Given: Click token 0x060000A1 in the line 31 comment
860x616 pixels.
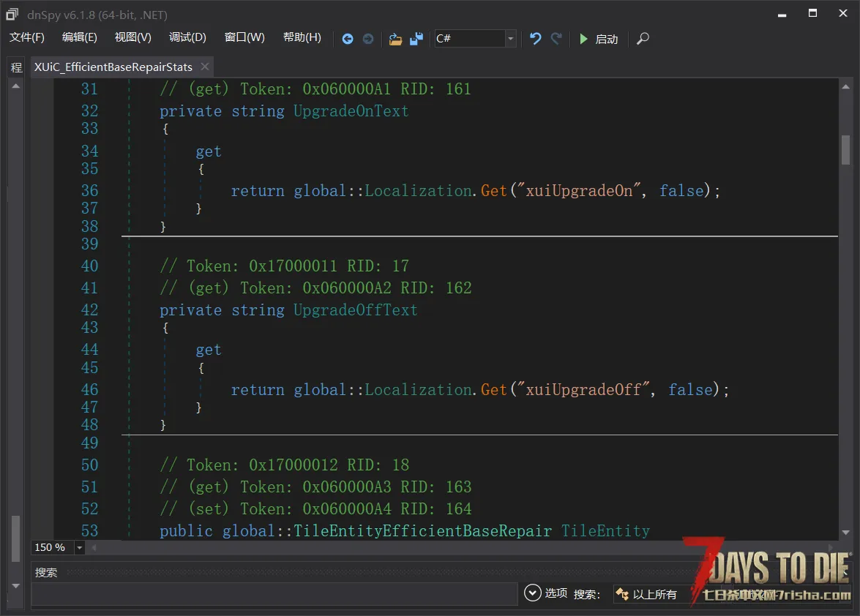Looking at the screenshot, I should (x=347, y=89).
